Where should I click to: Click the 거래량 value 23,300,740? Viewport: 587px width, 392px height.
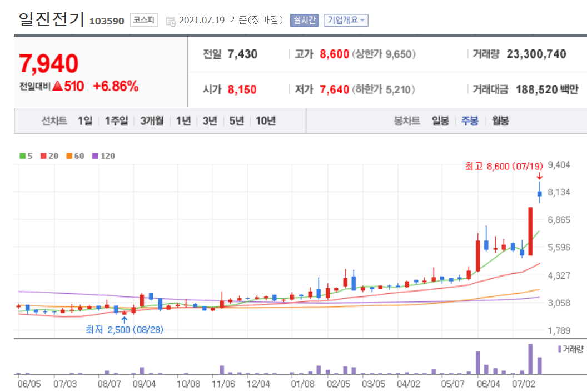[x=536, y=54]
